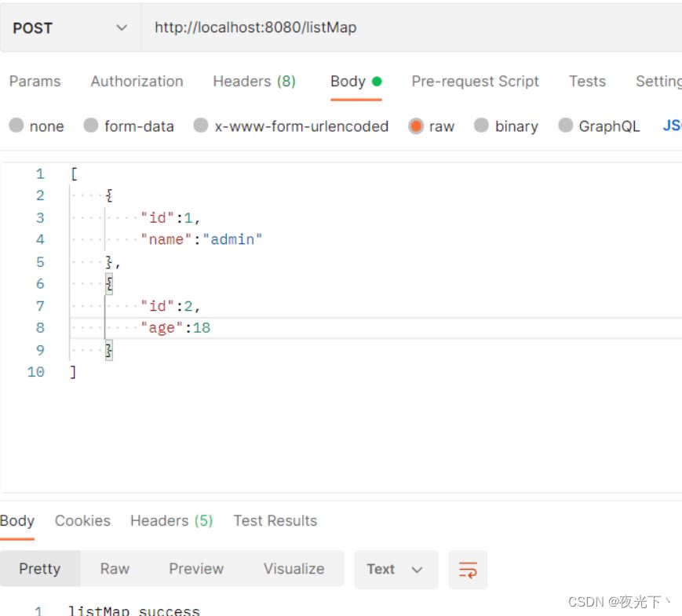Open the POST method dropdown
This screenshot has width=682, height=616.
(70, 28)
